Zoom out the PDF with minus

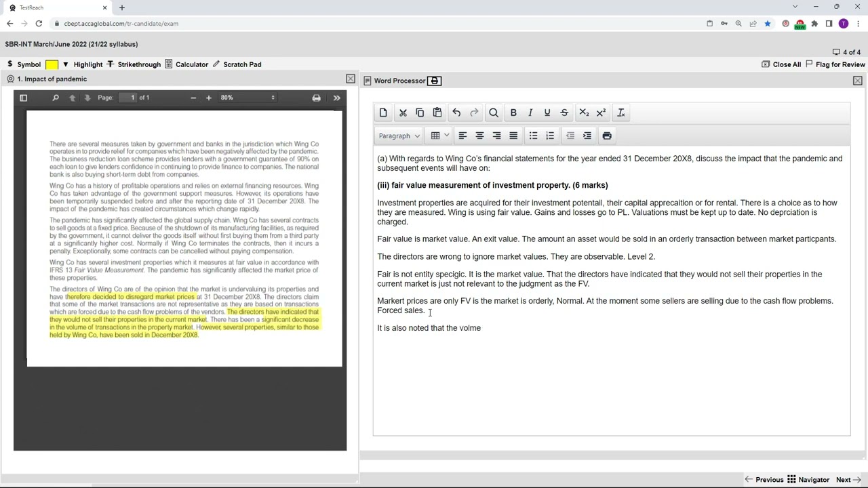(x=193, y=98)
